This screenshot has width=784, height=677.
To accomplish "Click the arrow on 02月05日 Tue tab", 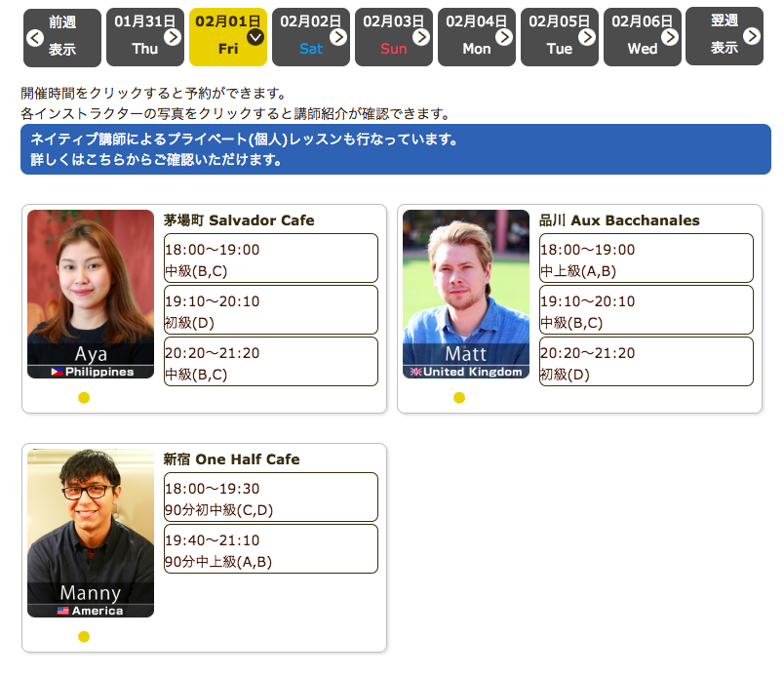I will coord(587,37).
